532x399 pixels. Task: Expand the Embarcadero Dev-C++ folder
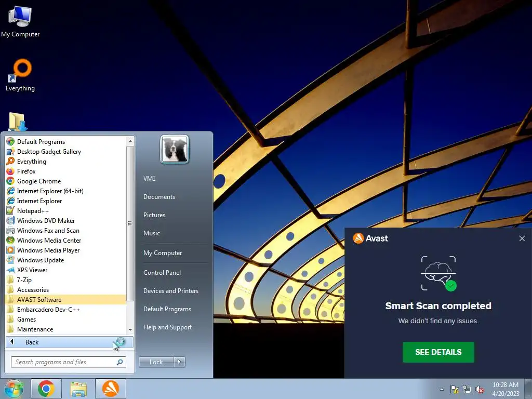(x=66, y=310)
